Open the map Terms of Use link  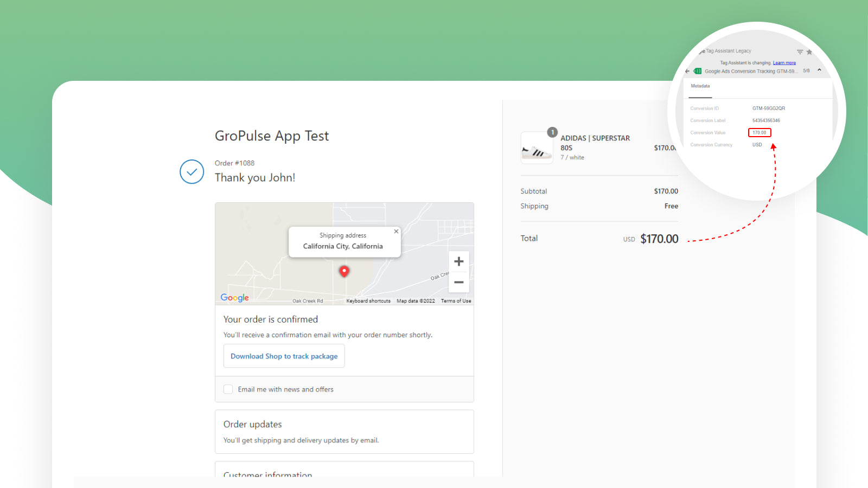pos(456,301)
